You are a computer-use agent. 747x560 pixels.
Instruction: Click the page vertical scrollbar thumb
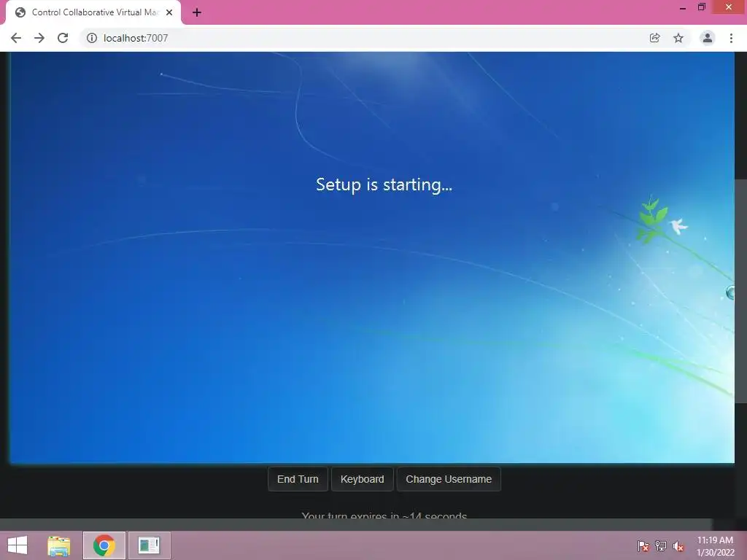[741, 292]
